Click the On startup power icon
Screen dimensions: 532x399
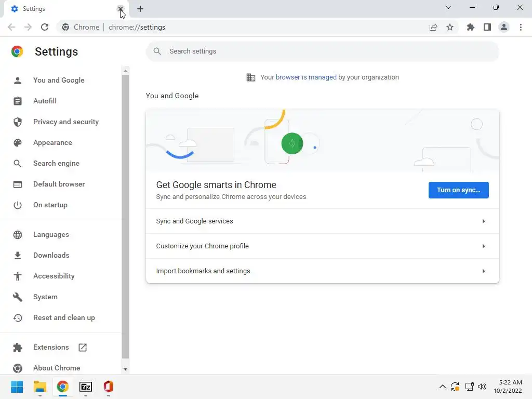(x=18, y=205)
